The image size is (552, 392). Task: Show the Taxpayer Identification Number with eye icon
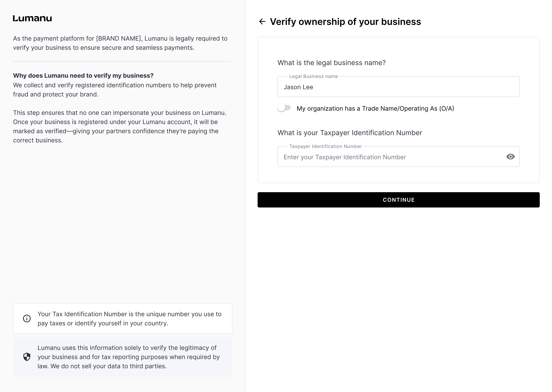pos(510,157)
